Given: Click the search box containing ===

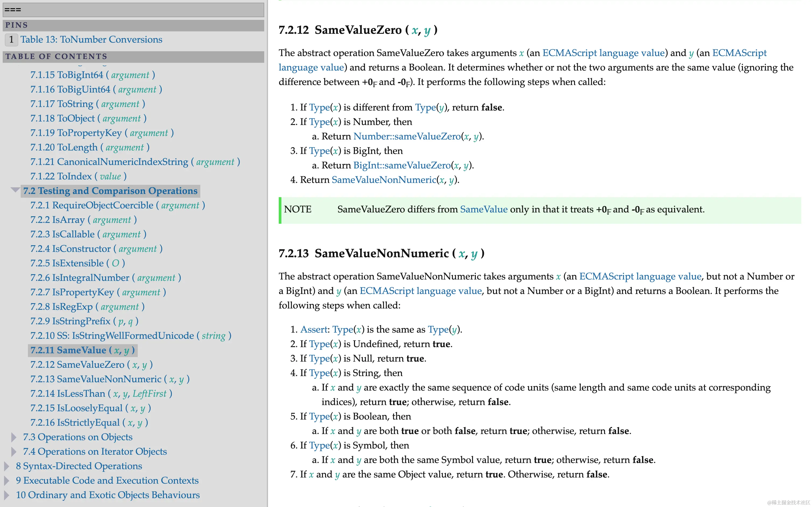Looking at the screenshot, I should pyautogui.click(x=133, y=10).
